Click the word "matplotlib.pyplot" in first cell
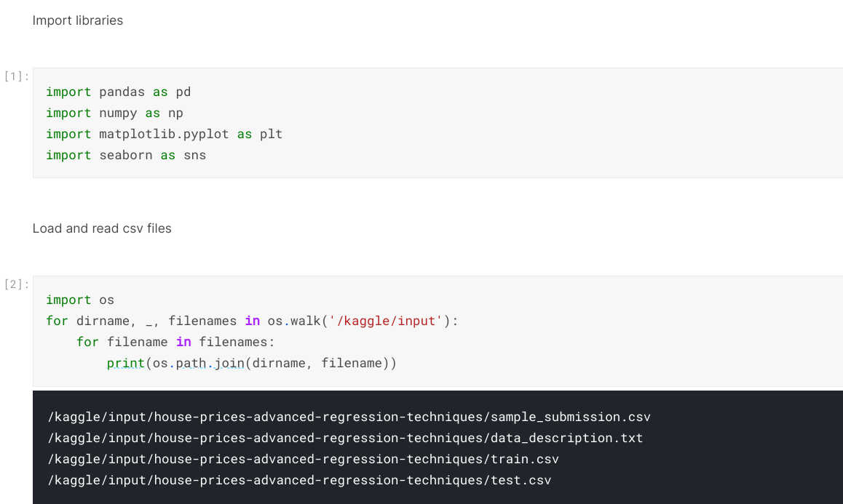This screenshot has width=843, height=504. tap(164, 134)
